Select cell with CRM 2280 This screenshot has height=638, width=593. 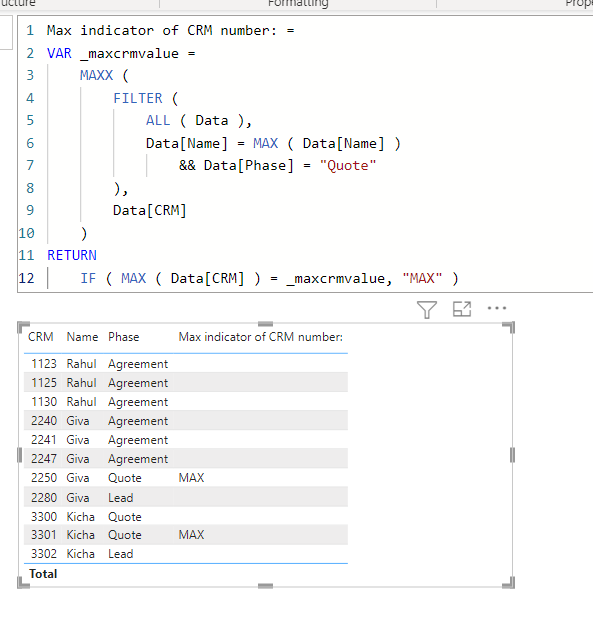tap(44, 497)
